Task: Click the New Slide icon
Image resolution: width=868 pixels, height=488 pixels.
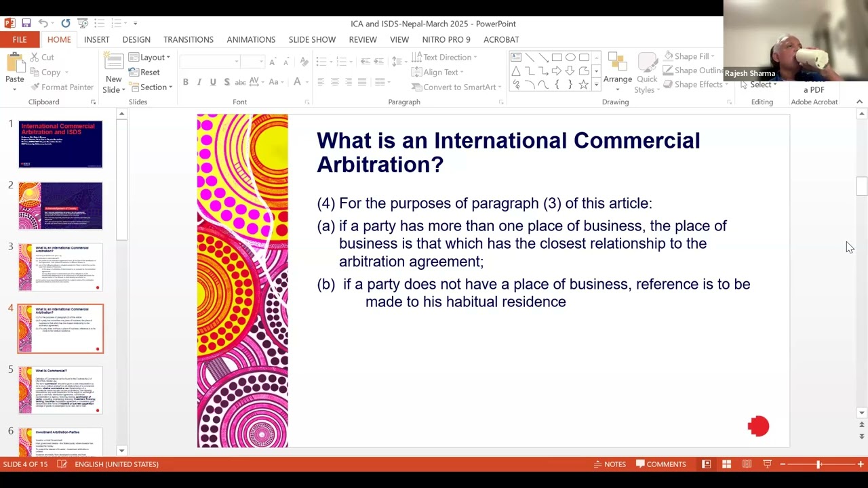Action: [x=113, y=63]
